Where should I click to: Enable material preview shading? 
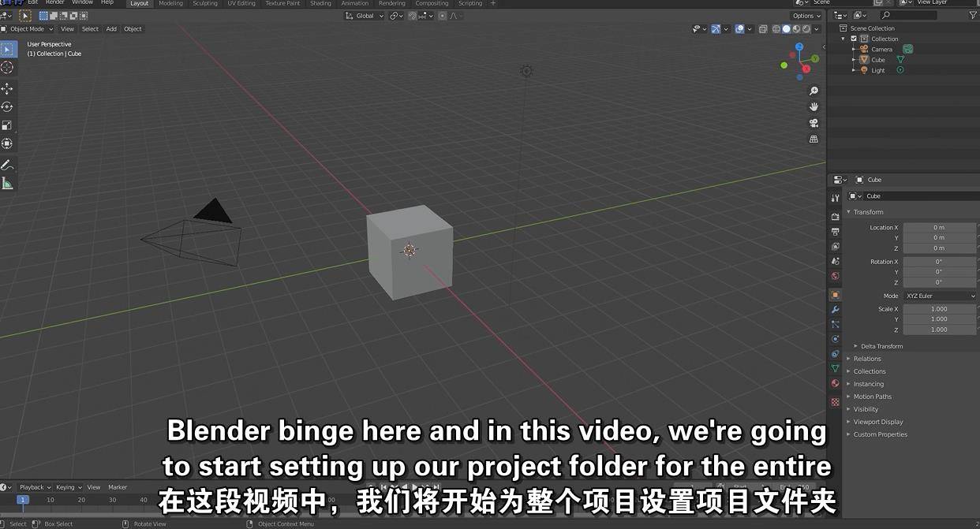click(x=795, y=29)
